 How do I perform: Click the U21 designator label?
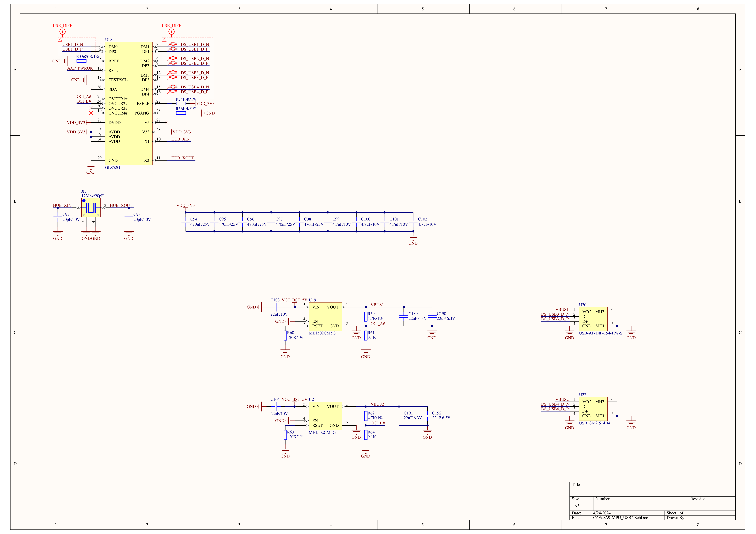point(312,400)
